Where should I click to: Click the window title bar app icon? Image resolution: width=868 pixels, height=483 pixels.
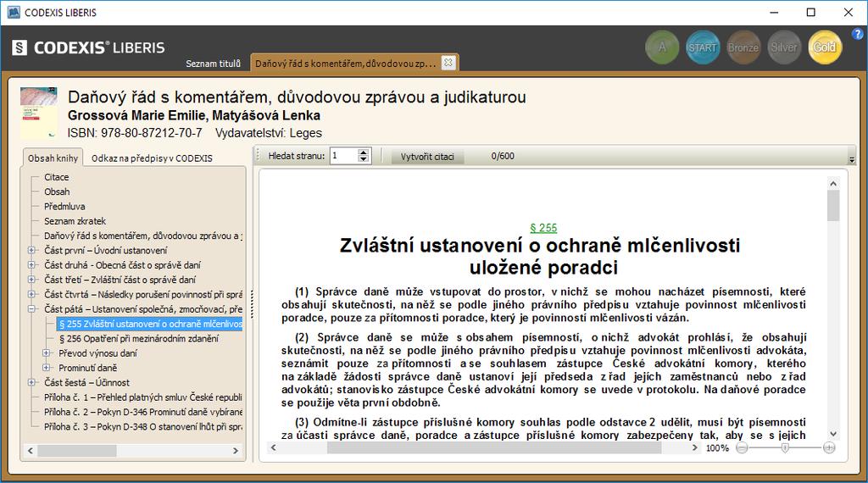point(14,12)
